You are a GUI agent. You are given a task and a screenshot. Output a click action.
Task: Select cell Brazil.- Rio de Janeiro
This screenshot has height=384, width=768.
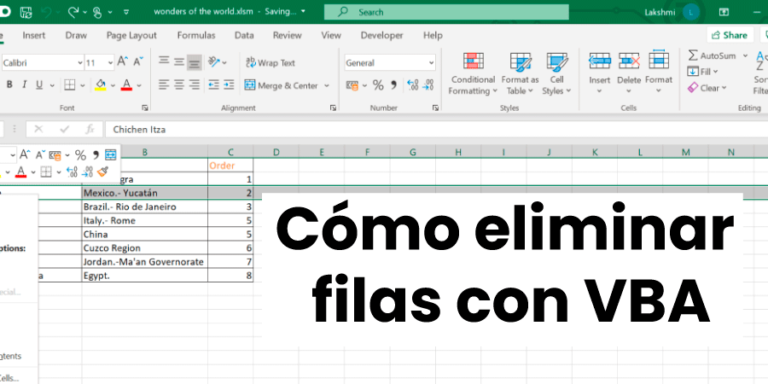tap(145, 207)
